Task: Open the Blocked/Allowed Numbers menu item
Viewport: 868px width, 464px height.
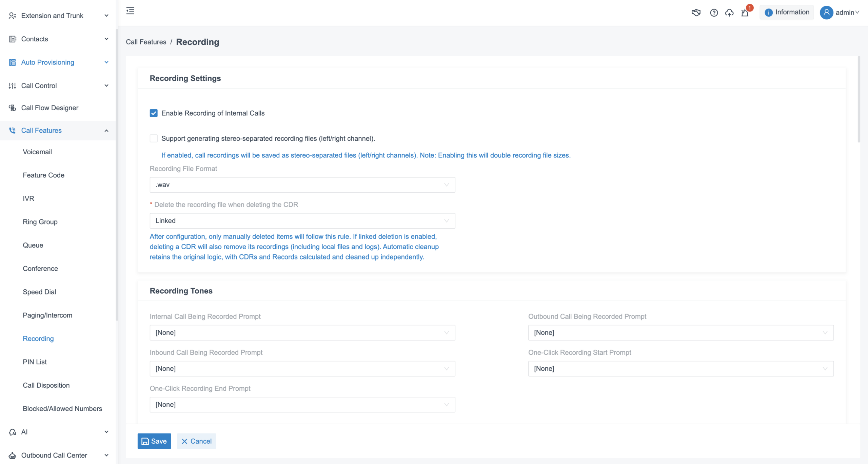Action: pos(62,409)
